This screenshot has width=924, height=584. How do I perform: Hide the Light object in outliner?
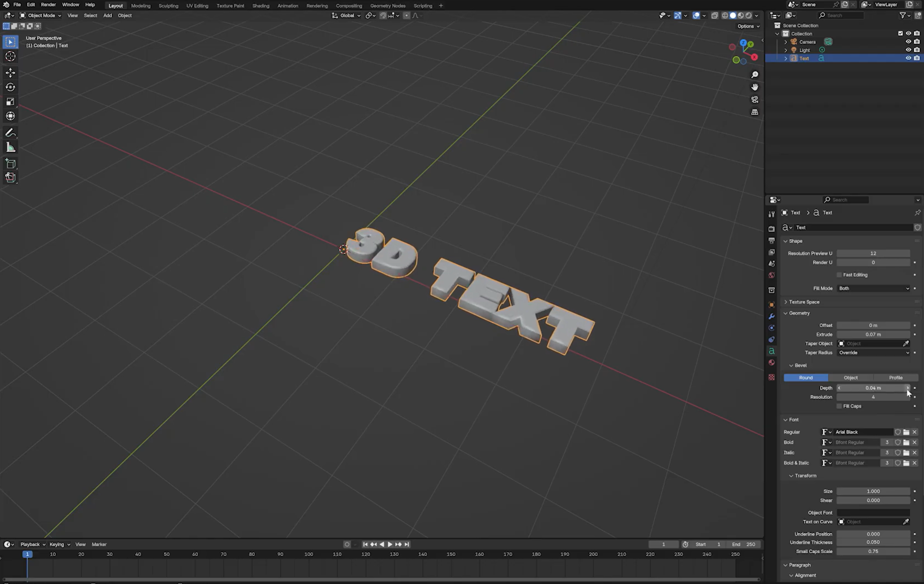(x=908, y=50)
